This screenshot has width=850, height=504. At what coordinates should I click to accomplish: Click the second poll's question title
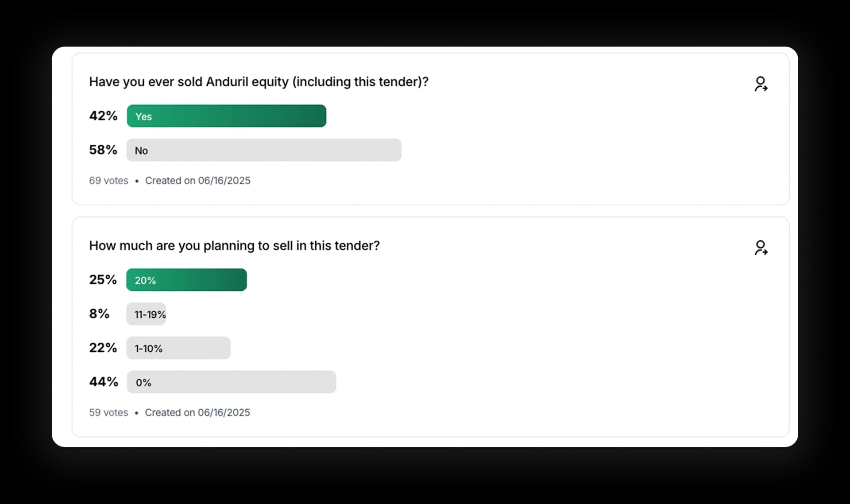pyautogui.click(x=234, y=246)
